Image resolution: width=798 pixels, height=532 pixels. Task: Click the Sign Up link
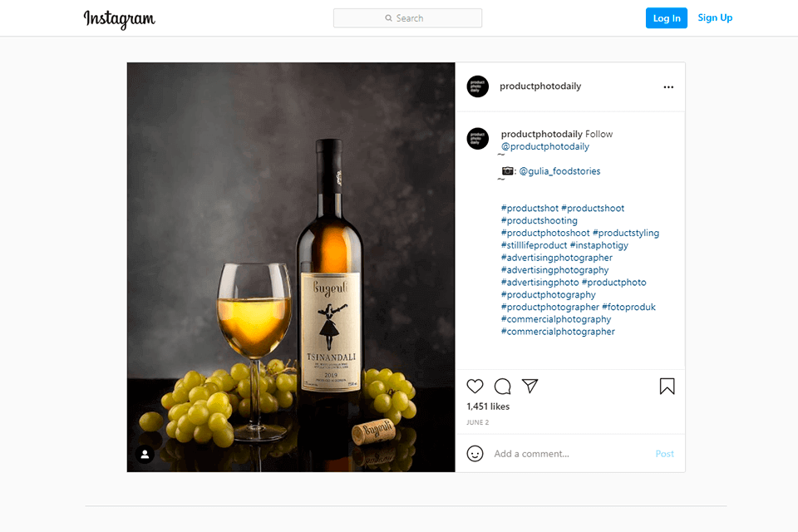pyautogui.click(x=715, y=18)
